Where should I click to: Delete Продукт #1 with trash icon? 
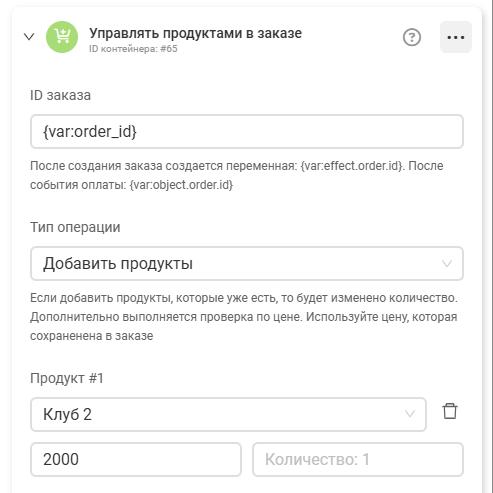450,411
